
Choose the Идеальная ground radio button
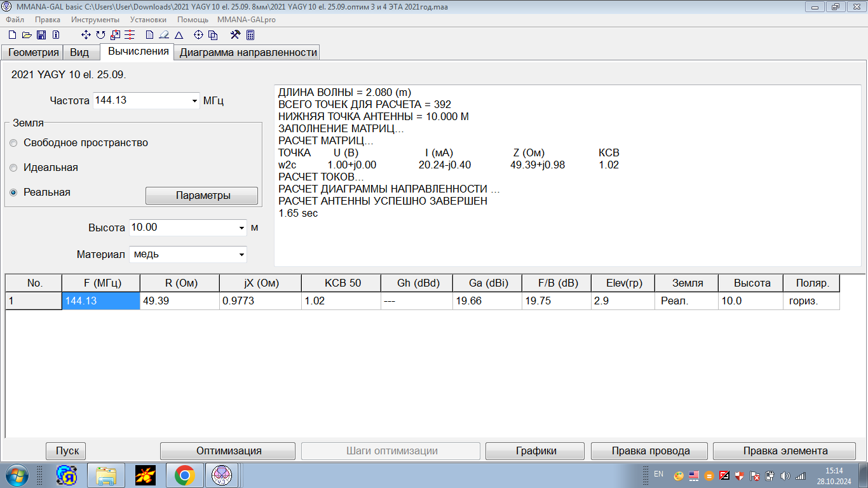14,168
